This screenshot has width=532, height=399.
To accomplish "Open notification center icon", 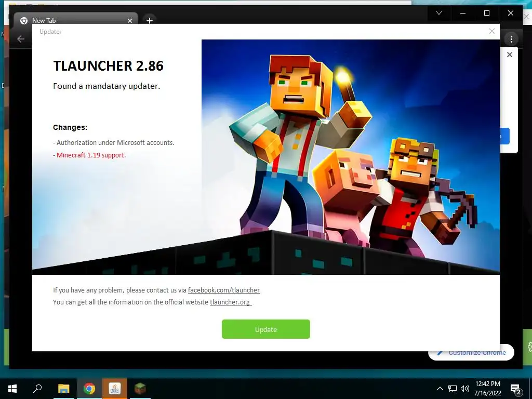I will pyautogui.click(x=515, y=389).
